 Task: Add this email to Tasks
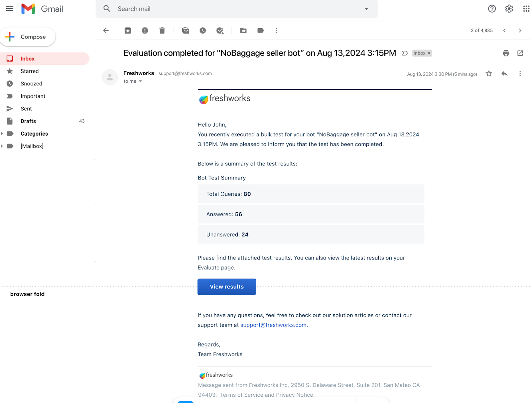(x=220, y=31)
